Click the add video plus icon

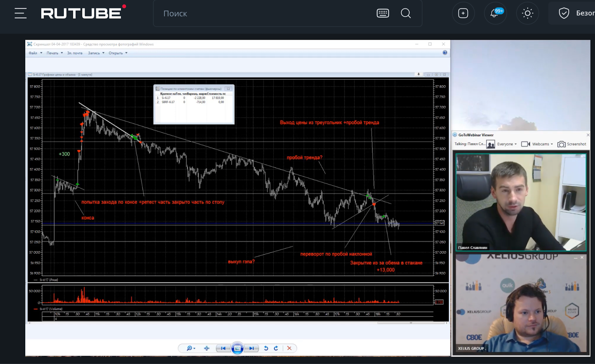coord(463,13)
